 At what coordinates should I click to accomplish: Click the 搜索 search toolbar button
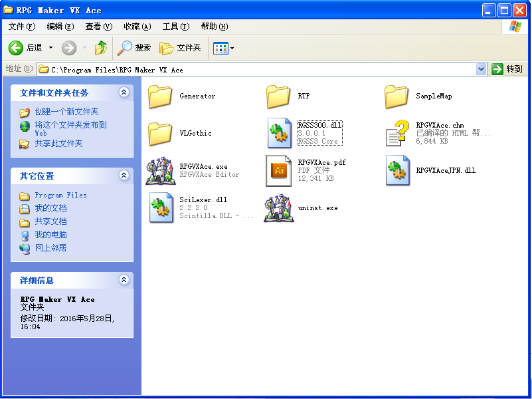[x=134, y=48]
